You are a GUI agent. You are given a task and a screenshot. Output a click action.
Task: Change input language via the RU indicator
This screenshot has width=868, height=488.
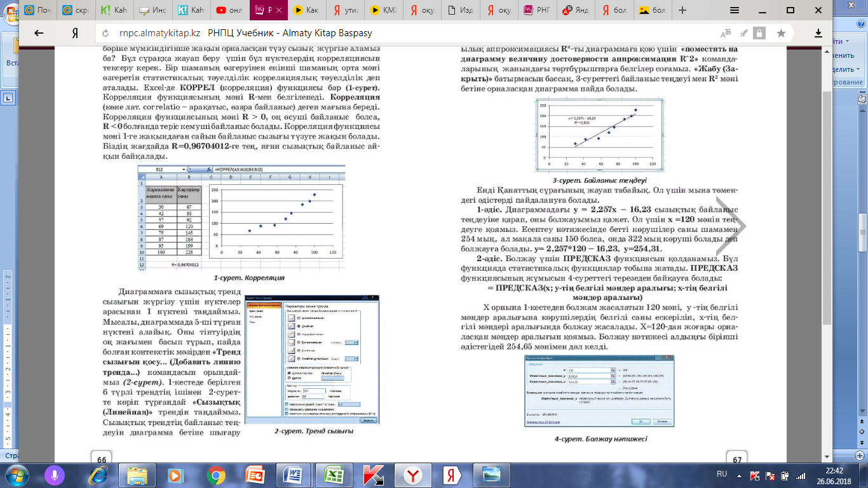[x=722, y=475]
